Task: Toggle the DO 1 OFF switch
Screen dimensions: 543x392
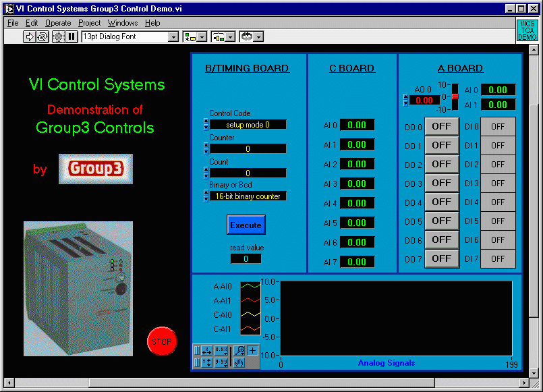Action: (x=442, y=145)
